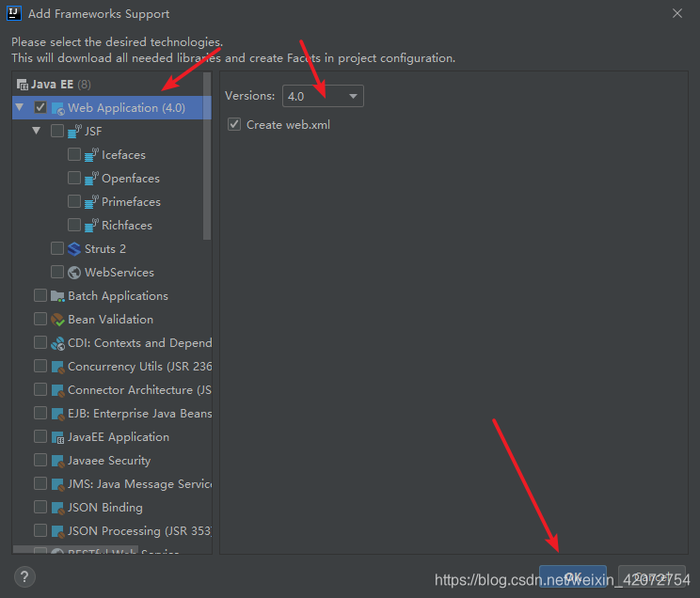Click the Richfaces icon
The image size is (700, 598).
pos(91,226)
